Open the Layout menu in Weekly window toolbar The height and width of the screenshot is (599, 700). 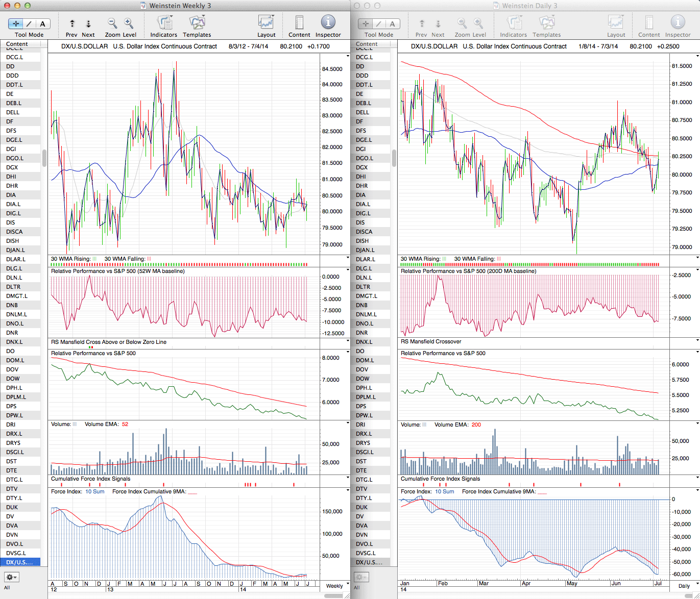click(x=266, y=23)
